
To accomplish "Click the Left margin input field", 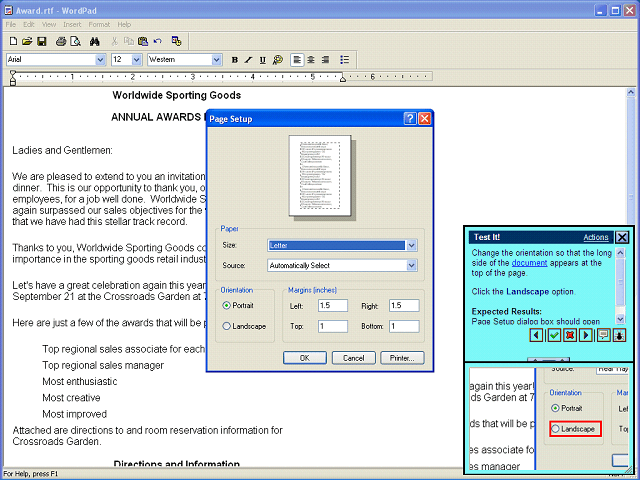I will (x=332, y=305).
